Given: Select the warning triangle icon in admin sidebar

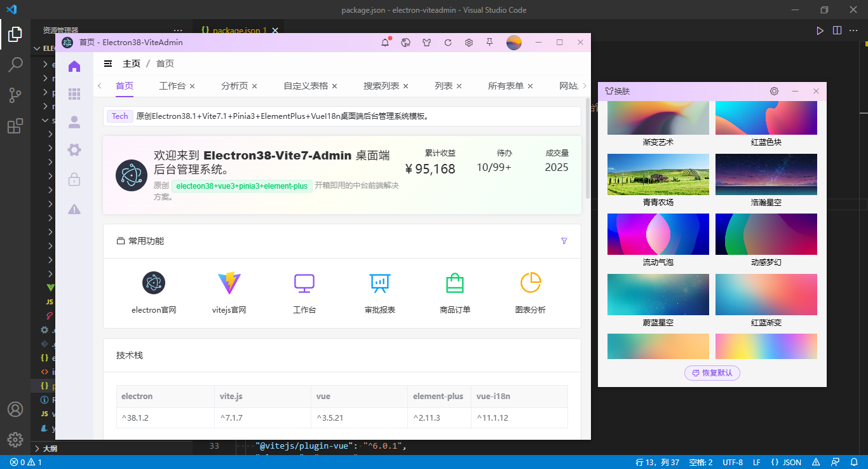Looking at the screenshot, I should pyautogui.click(x=74, y=208).
